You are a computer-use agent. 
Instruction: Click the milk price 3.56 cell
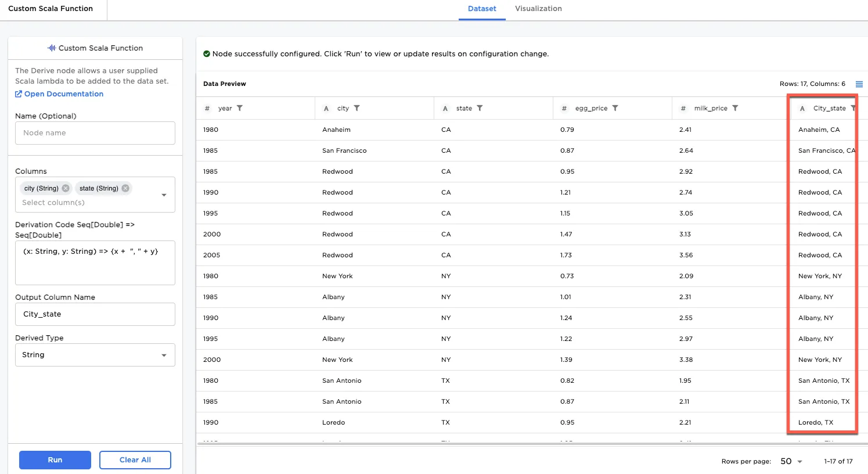686,255
